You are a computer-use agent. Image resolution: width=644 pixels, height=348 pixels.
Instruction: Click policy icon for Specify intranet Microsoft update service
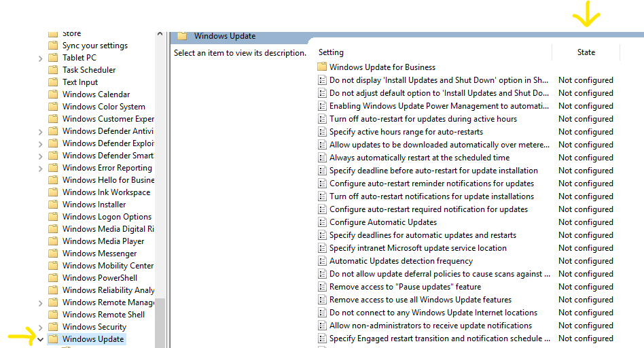pyautogui.click(x=323, y=248)
